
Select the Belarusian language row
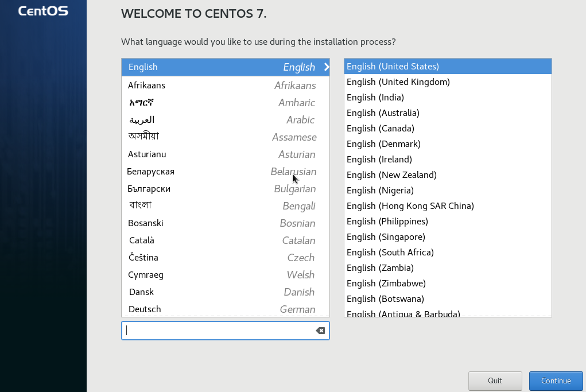tap(226, 172)
